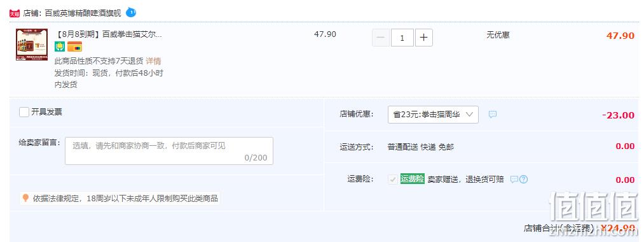Click the 无优惠 discount text
The height and width of the screenshot is (242, 644).
point(498,36)
